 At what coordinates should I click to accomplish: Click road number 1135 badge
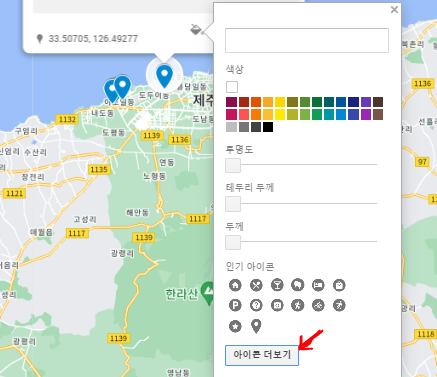click(x=99, y=169)
